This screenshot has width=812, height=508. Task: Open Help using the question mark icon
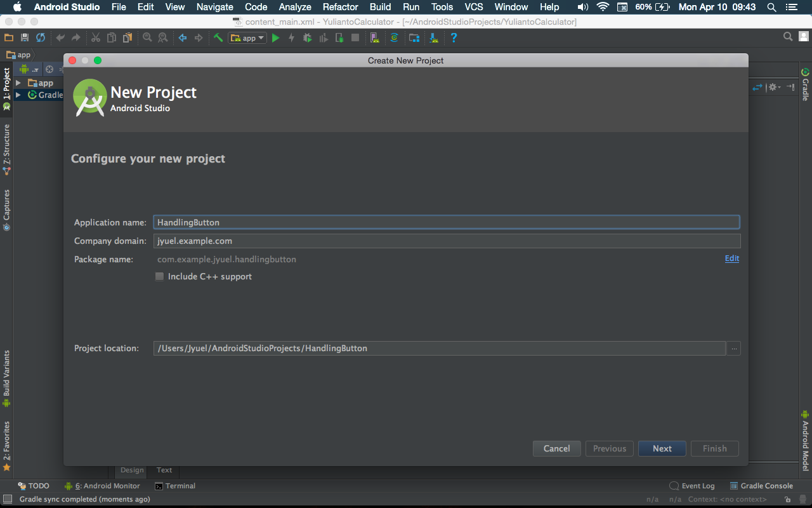tap(455, 37)
